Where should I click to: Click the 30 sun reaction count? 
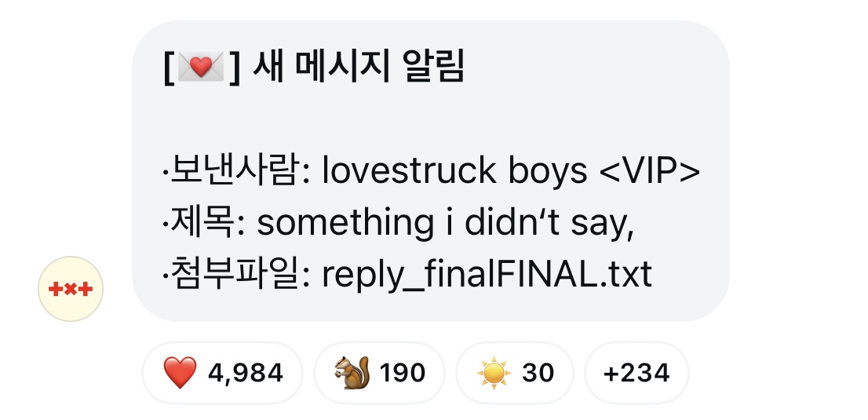[x=538, y=373]
